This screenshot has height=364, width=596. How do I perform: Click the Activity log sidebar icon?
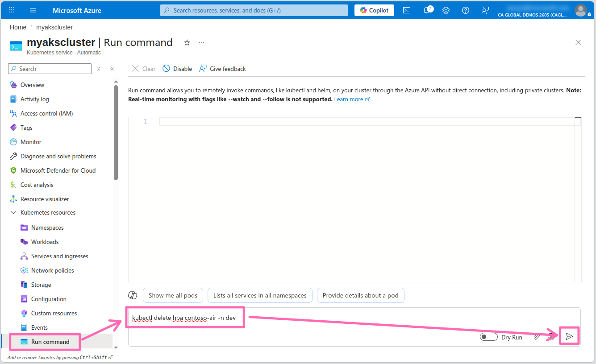point(13,99)
